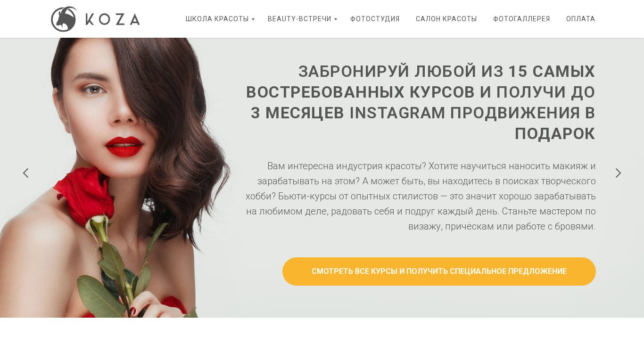The height and width of the screenshot is (362, 644).
Task: Advance to the next slide arrow
Action: coord(618,173)
